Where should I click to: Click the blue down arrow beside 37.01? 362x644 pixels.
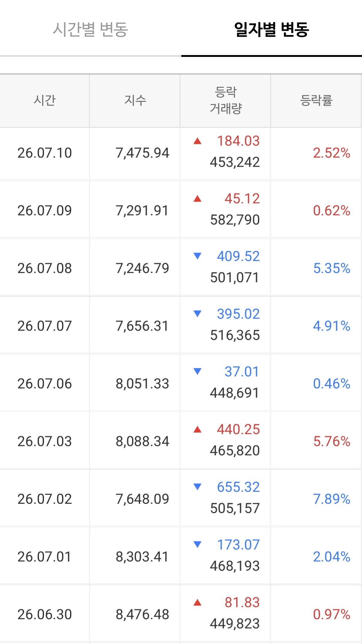coord(197,372)
